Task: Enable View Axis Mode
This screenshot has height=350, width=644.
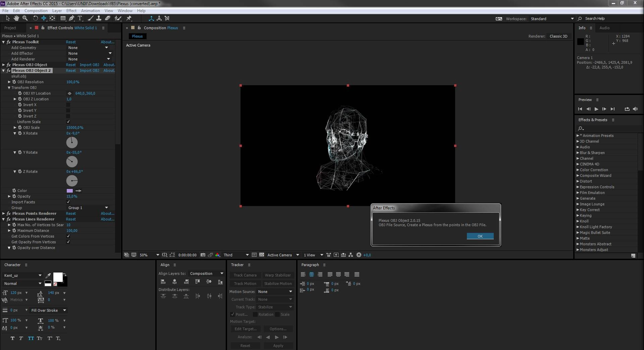Action: pos(167,18)
